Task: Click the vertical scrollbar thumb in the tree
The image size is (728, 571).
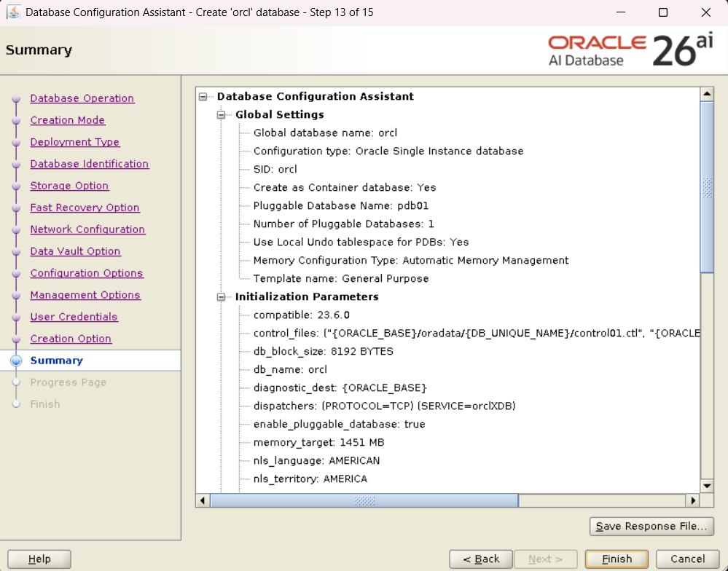Action: tap(706, 187)
